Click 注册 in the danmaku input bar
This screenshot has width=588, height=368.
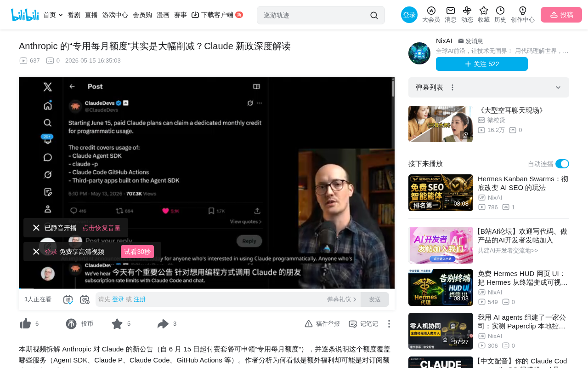tap(140, 299)
